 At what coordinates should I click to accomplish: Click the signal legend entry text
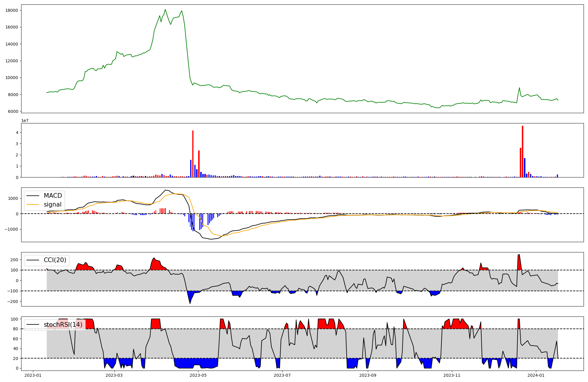click(x=52, y=205)
